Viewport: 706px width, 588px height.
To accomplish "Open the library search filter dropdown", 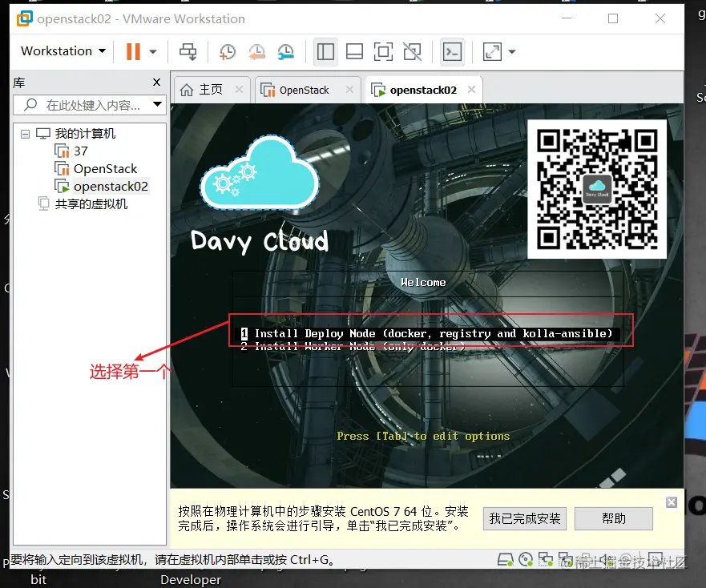I will coord(158,104).
